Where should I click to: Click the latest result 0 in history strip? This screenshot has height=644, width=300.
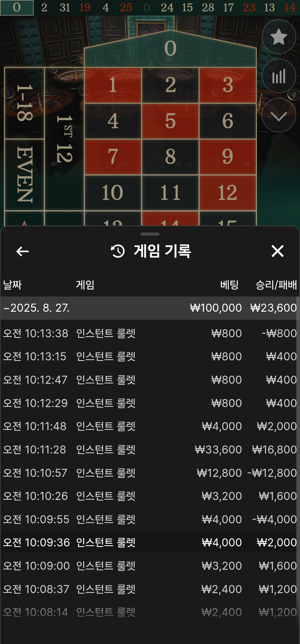coord(17,8)
